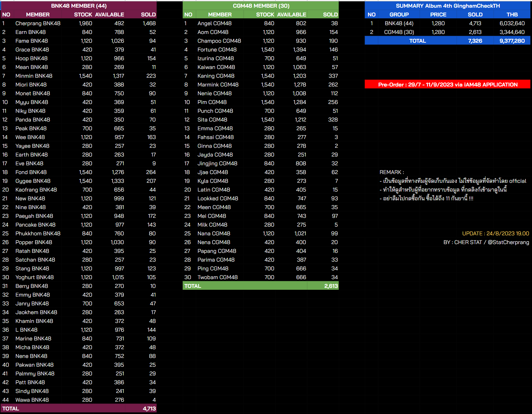Select the 'CGM48 MEMBER (30)' header cell
The image size is (532, 414).
pos(261,6)
